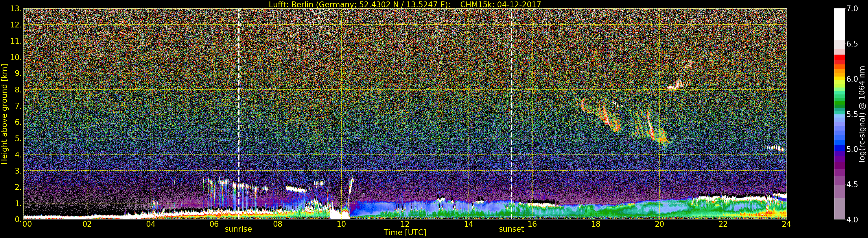The height and width of the screenshot is (238, 868).
Task: Click the '6.5' colorbar tick label
Action: pos(852,44)
